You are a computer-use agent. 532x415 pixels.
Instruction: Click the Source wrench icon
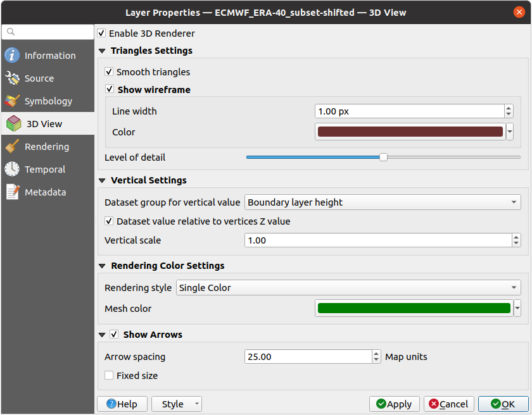(x=12, y=78)
